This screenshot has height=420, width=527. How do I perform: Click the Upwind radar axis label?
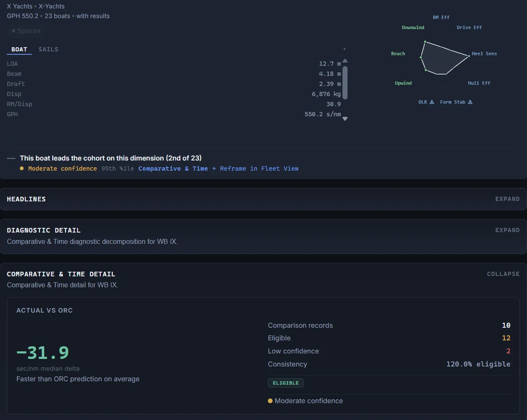point(403,83)
